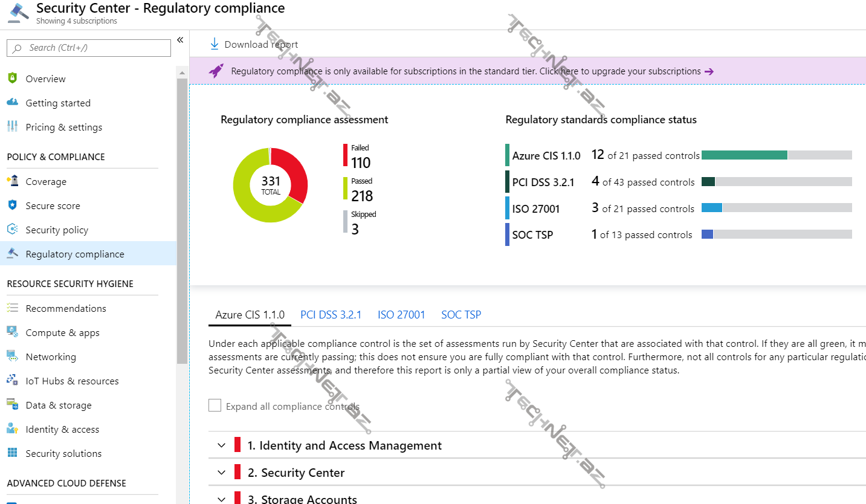
Task: Click the Security policy icon
Action: click(12, 230)
